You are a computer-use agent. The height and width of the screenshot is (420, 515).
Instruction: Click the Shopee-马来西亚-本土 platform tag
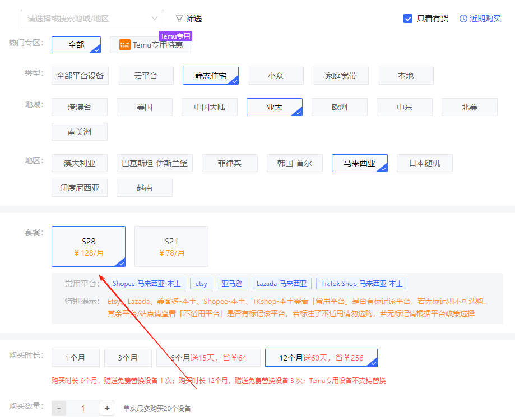146,284
